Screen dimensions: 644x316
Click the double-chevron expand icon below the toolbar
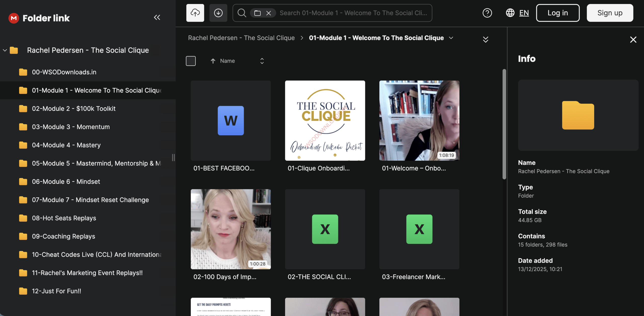point(486,40)
